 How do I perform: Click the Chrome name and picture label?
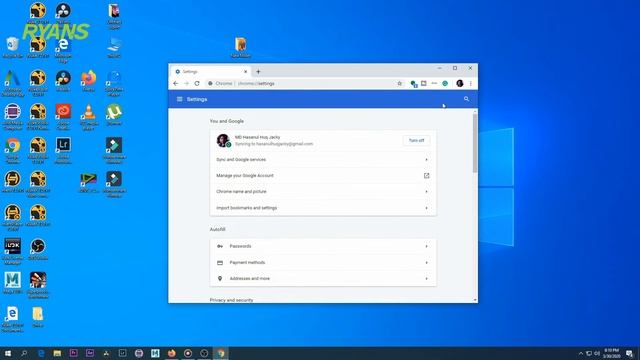coord(241,191)
